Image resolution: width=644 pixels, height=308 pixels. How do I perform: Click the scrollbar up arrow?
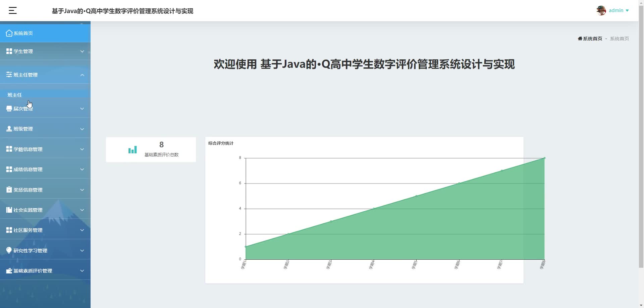tap(641, 3)
